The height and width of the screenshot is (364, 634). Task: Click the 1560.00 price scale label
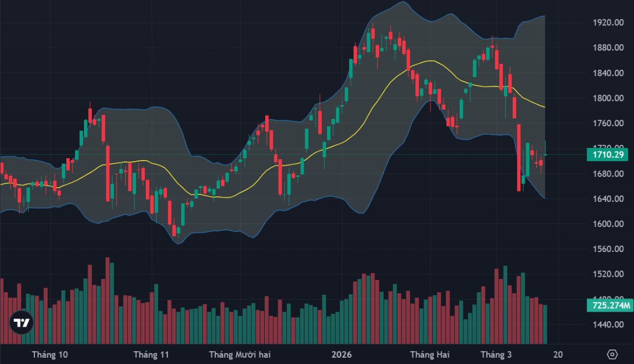point(604,249)
